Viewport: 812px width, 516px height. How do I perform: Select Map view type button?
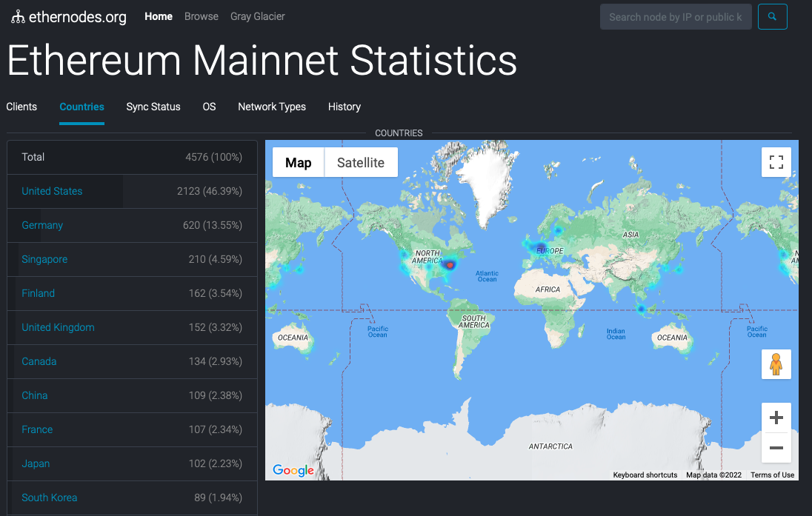coord(299,163)
